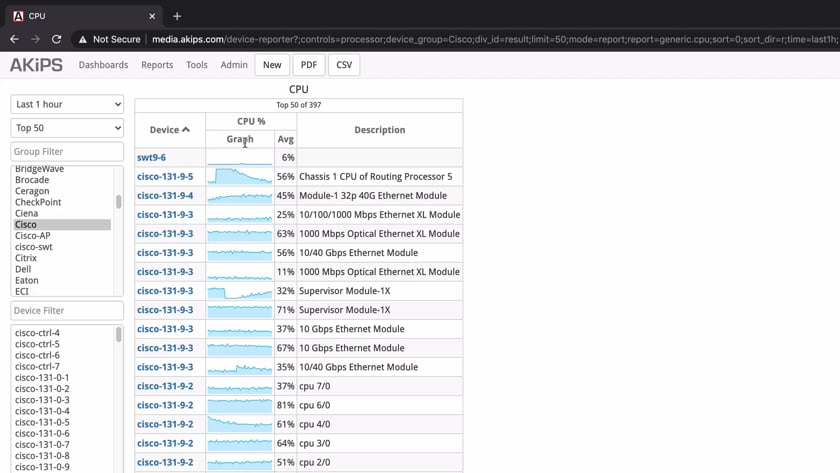840x473 pixels.
Task: Click the browser address bar URL
Action: 493,39
